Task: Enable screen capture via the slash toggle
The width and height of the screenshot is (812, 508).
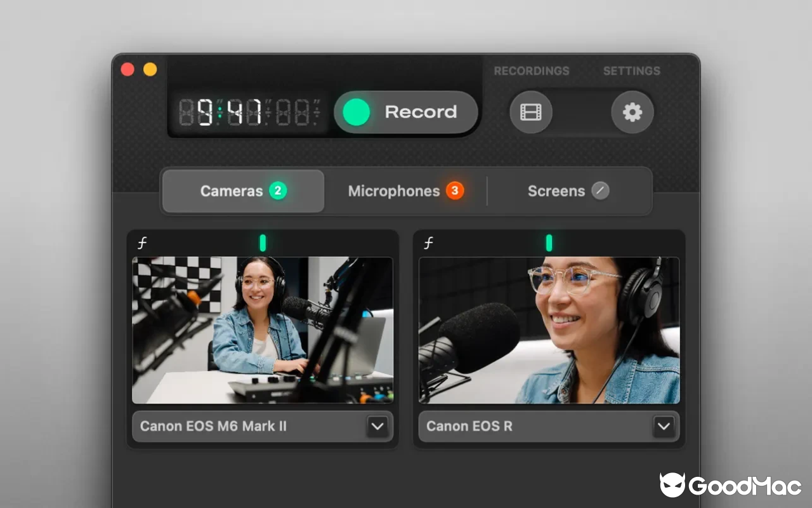Action: click(x=601, y=190)
